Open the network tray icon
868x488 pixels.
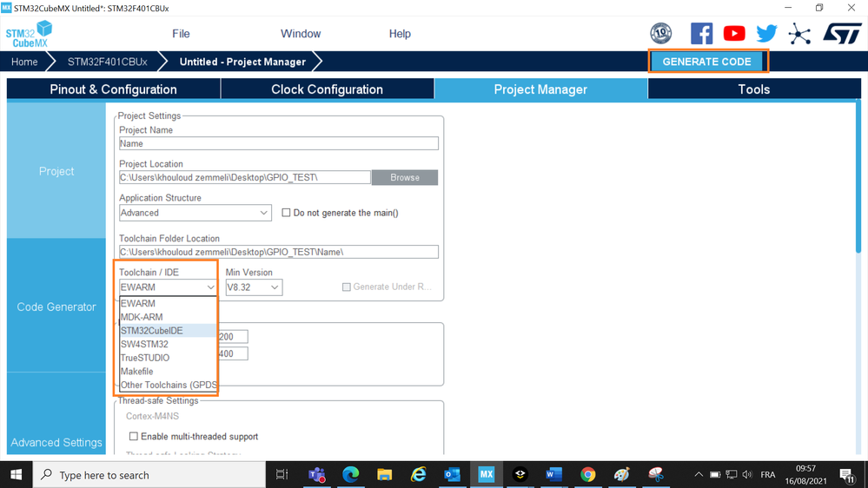tap(732, 475)
